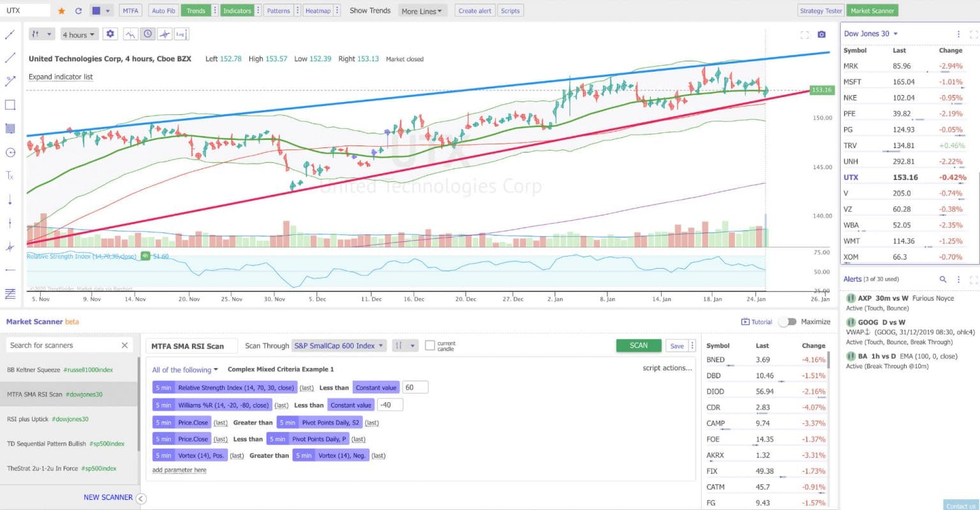This screenshot has height=510, width=980.
Task: Toggle Show Trends in the top bar
Action: point(370,10)
